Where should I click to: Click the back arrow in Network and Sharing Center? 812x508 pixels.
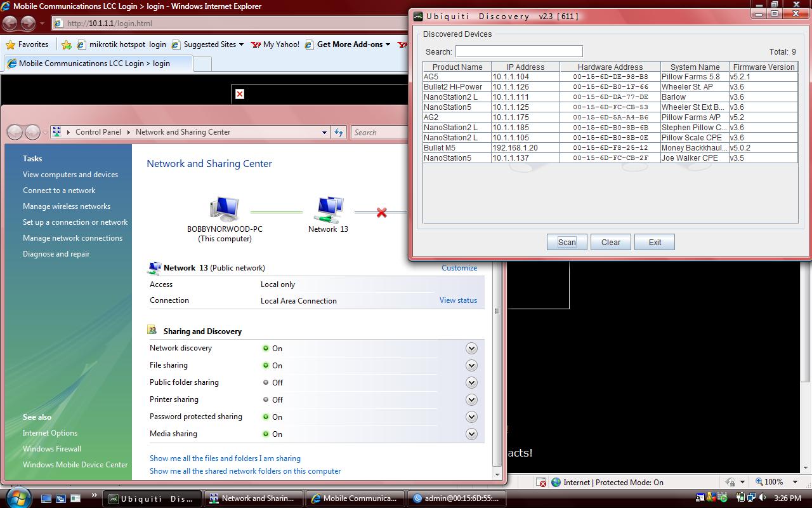point(15,132)
